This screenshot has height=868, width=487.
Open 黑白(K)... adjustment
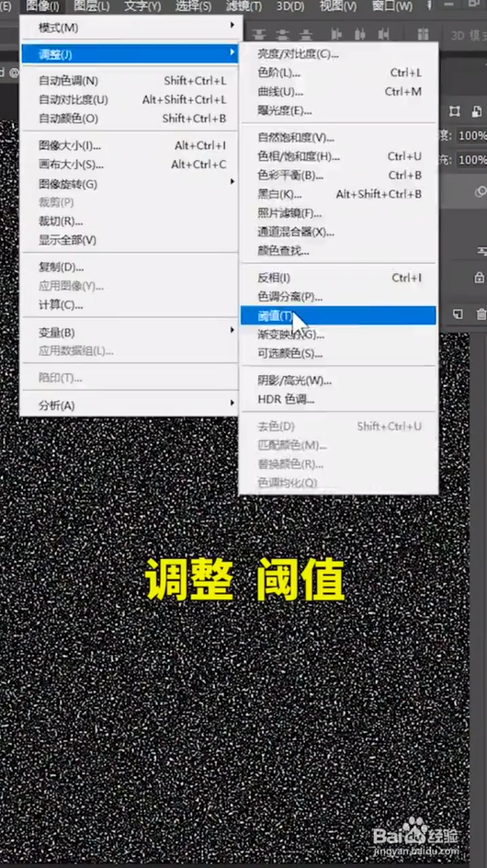338,194
